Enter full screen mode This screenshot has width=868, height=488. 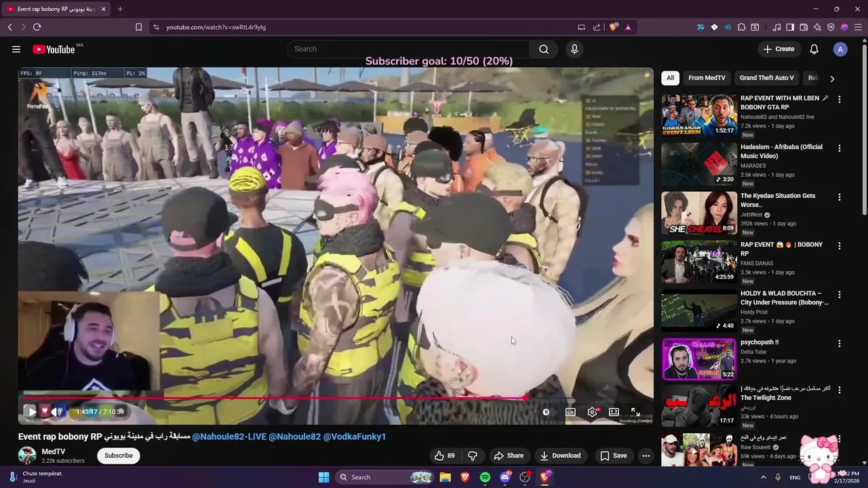point(635,412)
